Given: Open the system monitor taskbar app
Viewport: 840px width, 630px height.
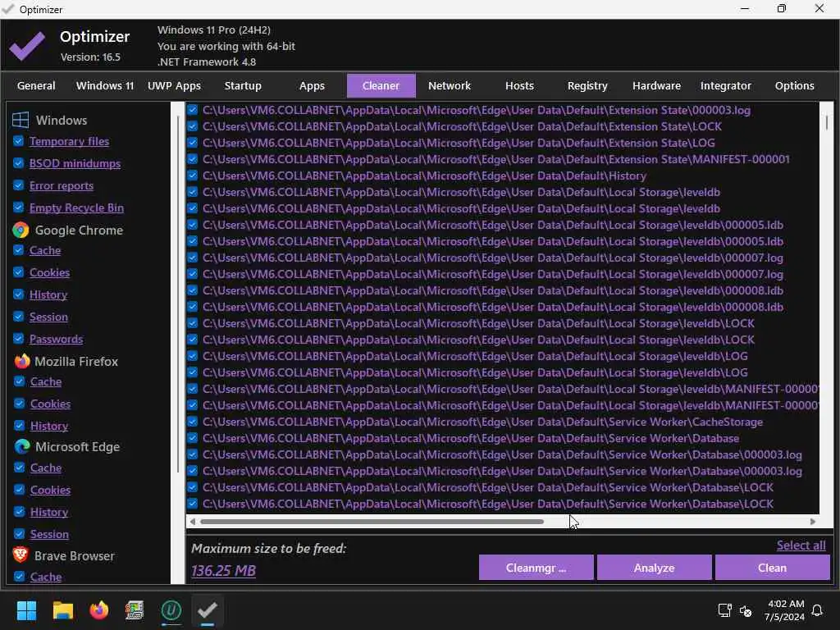Looking at the screenshot, I should tap(135, 610).
